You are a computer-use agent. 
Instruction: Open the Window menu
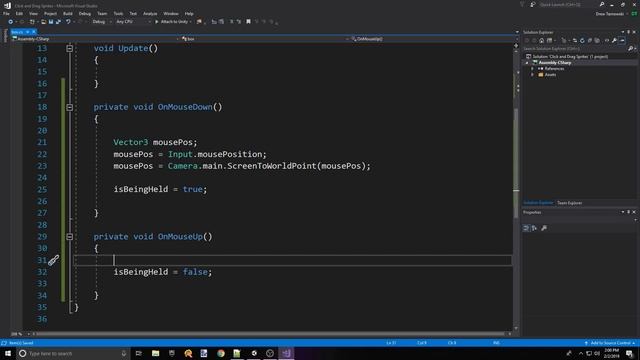[171, 13]
